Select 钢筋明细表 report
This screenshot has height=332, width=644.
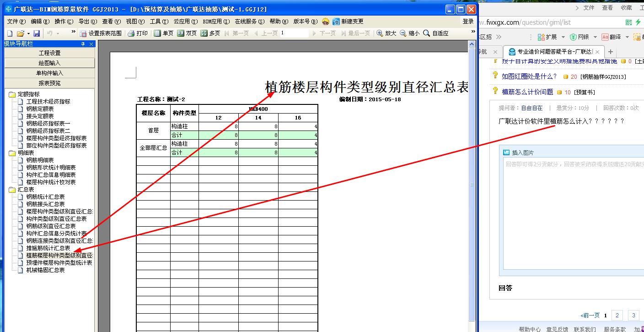pos(40,160)
